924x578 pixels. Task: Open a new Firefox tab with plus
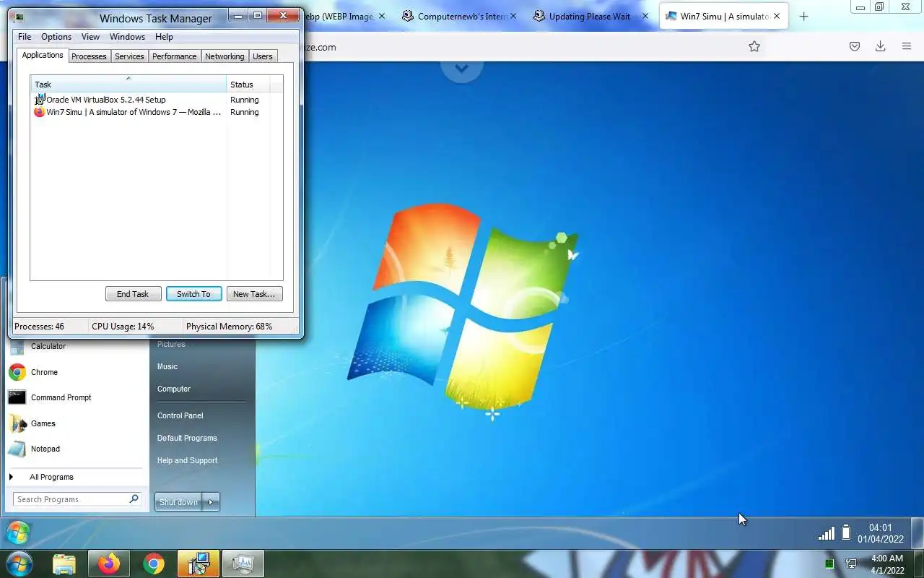click(x=803, y=16)
